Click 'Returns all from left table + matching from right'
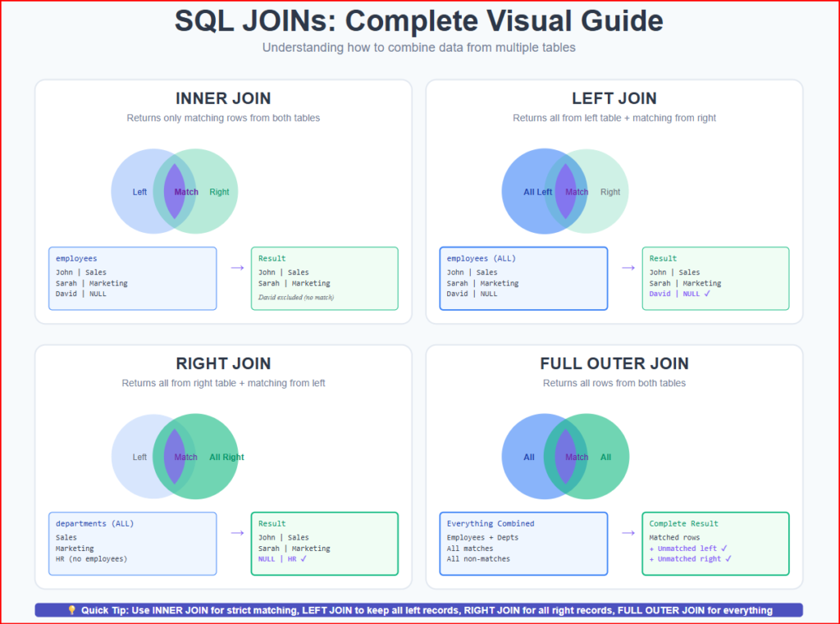 coord(614,118)
